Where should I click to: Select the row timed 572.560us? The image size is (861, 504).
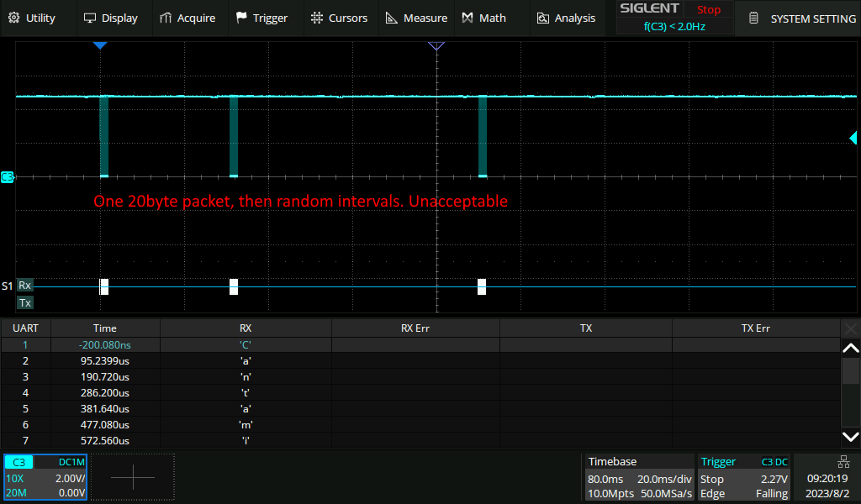point(420,440)
